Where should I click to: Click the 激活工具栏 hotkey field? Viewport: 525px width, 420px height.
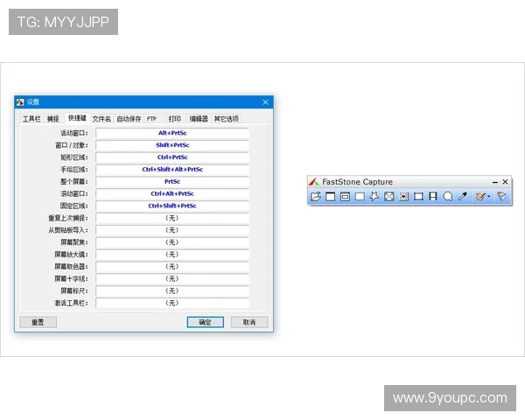click(x=172, y=303)
